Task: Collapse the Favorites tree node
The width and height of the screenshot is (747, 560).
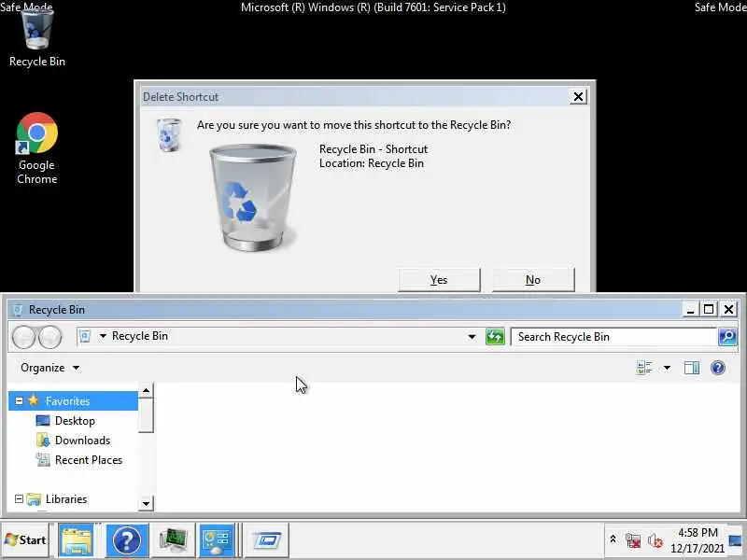Action: (19, 401)
